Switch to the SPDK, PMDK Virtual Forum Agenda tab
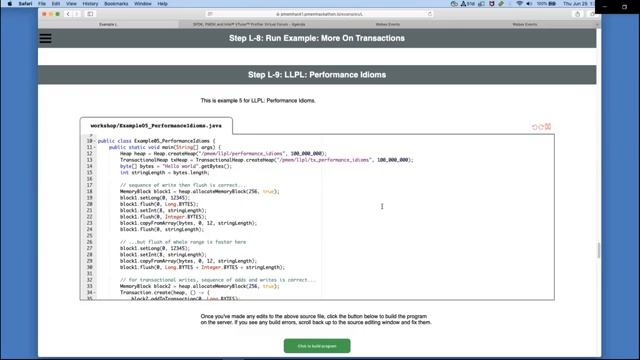This screenshot has height=360, width=640. (x=249, y=24)
